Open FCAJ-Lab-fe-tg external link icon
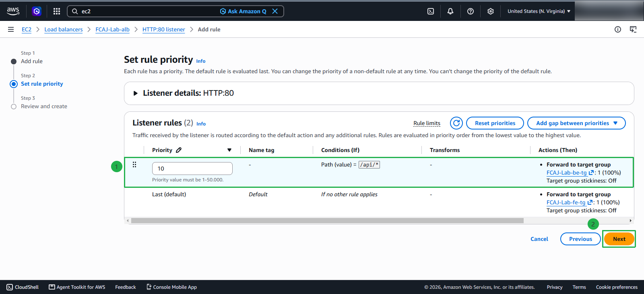 tap(590, 202)
